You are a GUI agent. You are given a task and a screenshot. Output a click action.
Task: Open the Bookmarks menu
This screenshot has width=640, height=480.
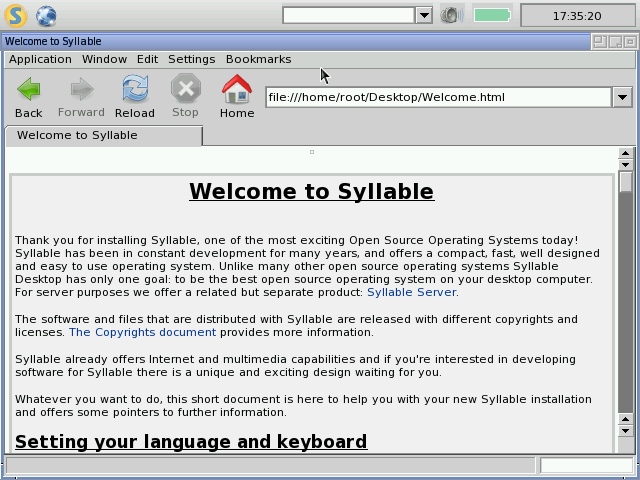click(259, 59)
